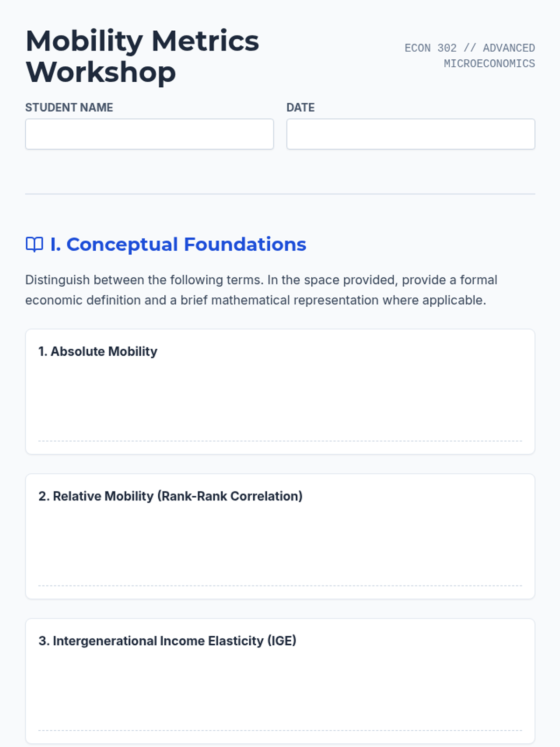Click the 3. Intergenerational Income Elasticity label
The width and height of the screenshot is (560, 747).
[x=168, y=641]
